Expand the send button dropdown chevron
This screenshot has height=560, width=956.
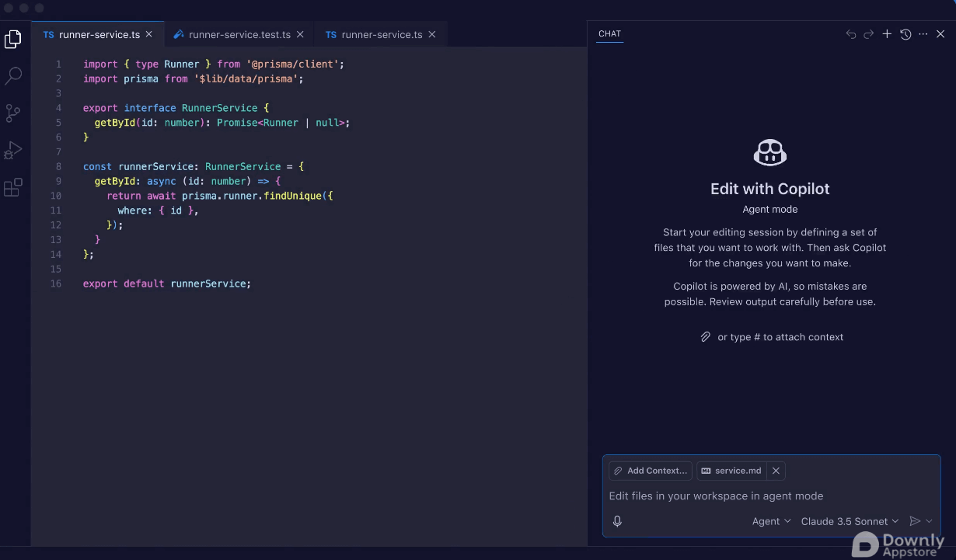[x=930, y=521]
